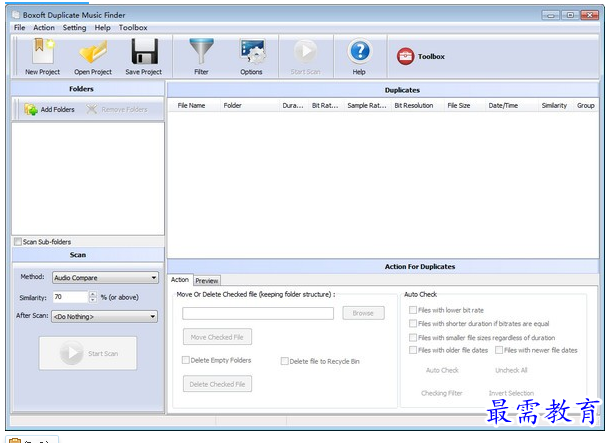The height and width of the screenshot is (443, 608).
Task: Click the destination folder path input field
Action: 258,313
